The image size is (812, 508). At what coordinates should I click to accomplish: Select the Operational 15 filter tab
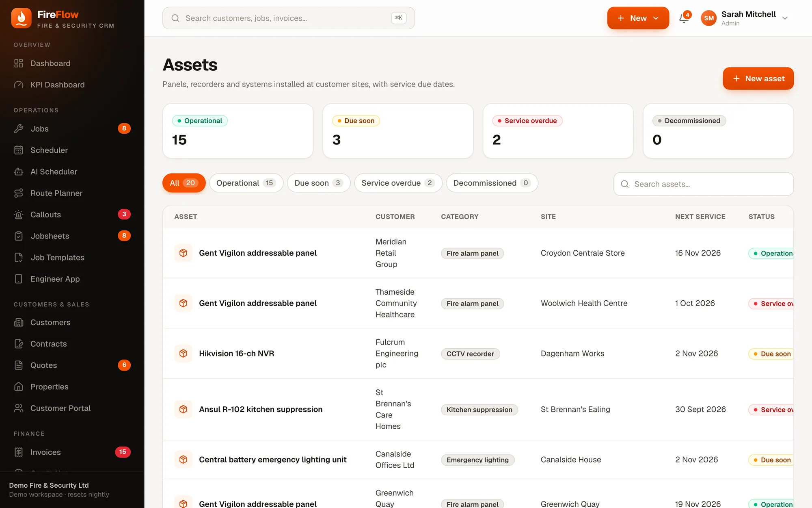point(246,183)
